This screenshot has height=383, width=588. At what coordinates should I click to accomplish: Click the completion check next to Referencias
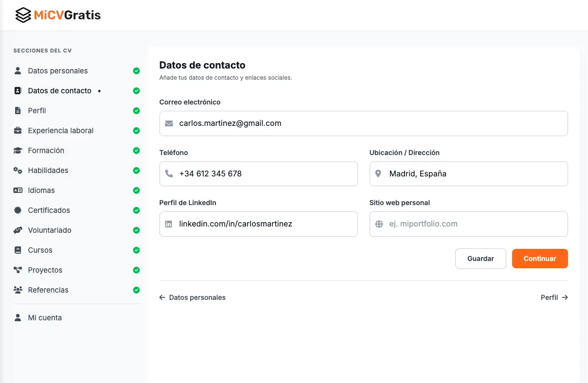click(x=136, y=290)
